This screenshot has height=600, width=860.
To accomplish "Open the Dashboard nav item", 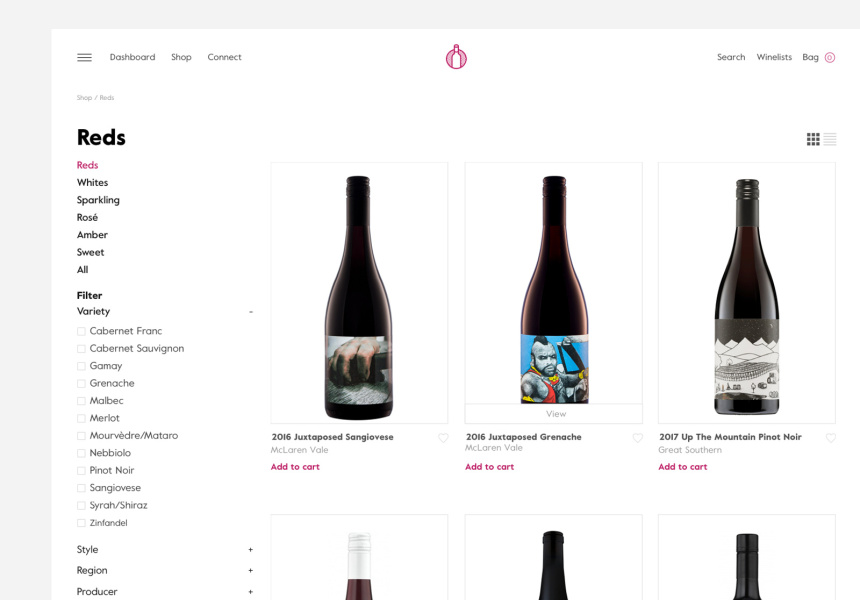I will click(132, 58).
